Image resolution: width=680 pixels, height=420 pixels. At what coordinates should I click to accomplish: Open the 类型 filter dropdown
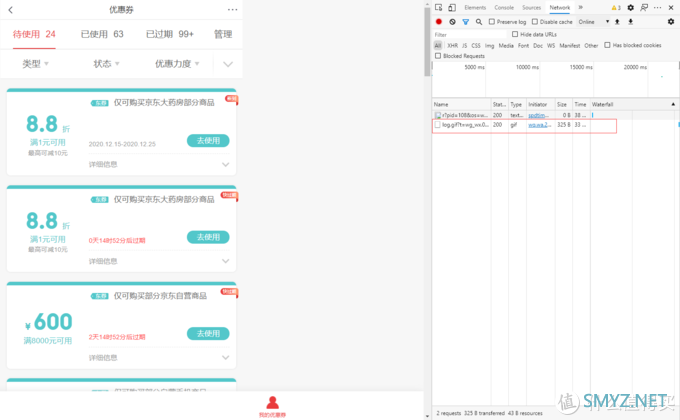point(36,64)
